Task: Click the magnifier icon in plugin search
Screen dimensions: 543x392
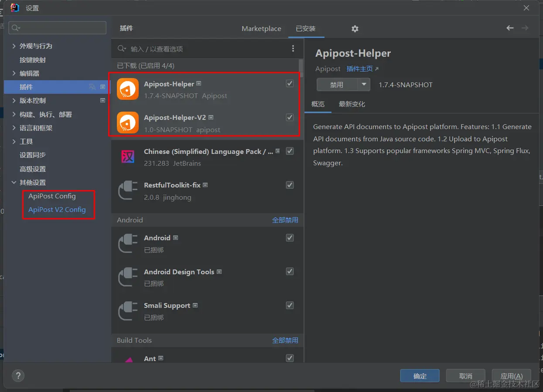Action: pyautogui.click(x=122, y=49)
